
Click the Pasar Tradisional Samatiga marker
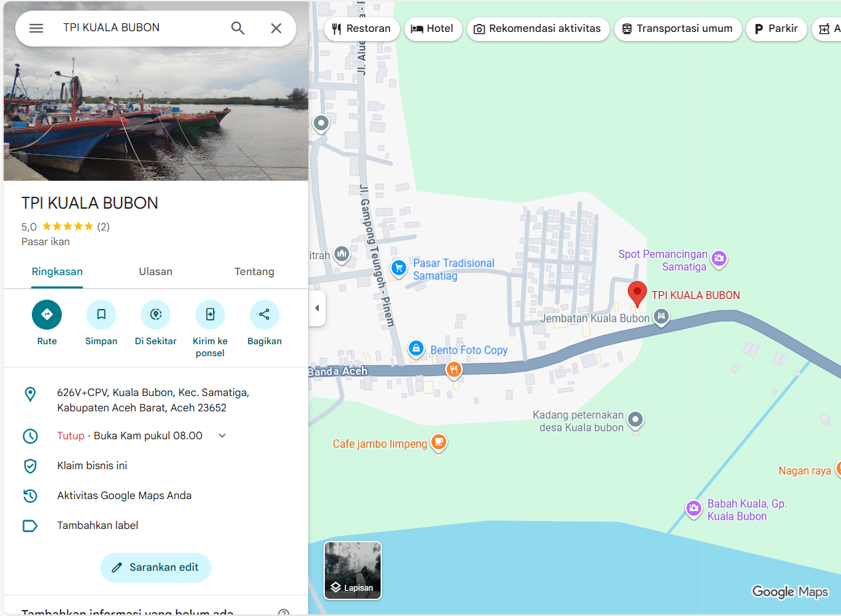399,267
